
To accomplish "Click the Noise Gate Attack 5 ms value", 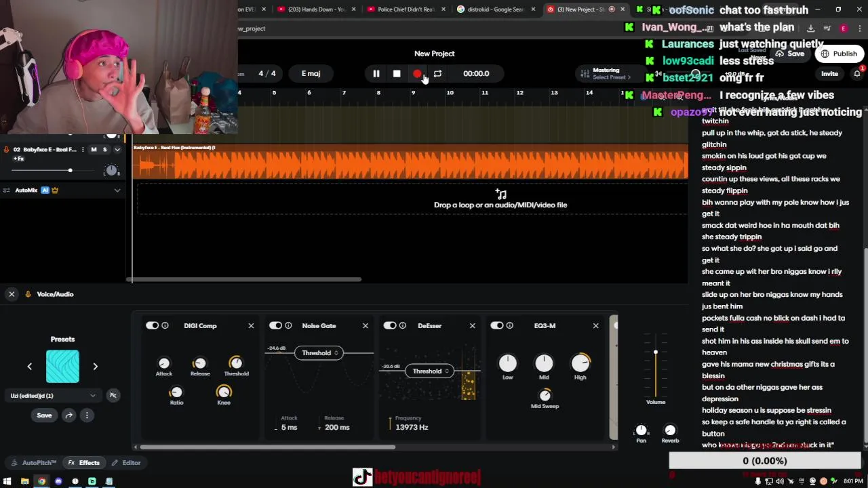I will coord(290,427).
